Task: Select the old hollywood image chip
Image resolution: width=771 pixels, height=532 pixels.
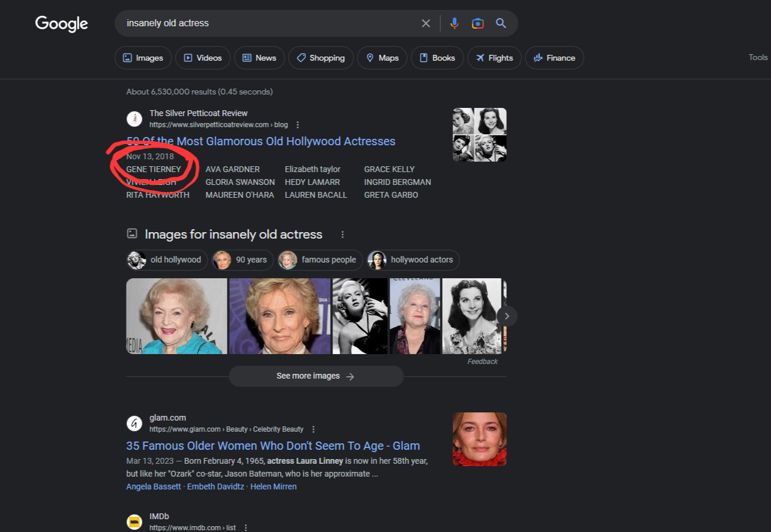Action: [x=167, y=260]
